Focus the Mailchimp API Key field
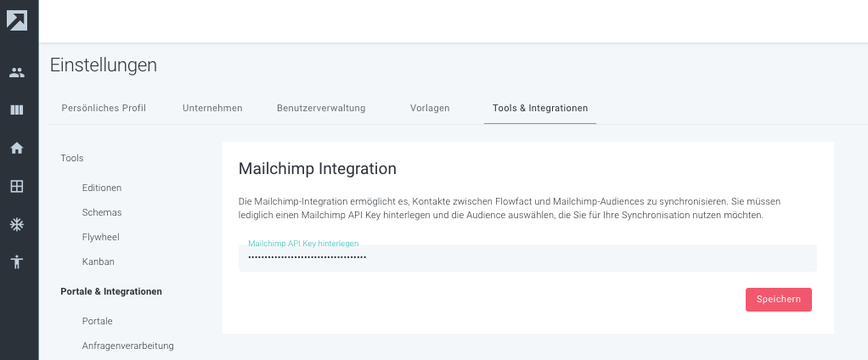 527,258
